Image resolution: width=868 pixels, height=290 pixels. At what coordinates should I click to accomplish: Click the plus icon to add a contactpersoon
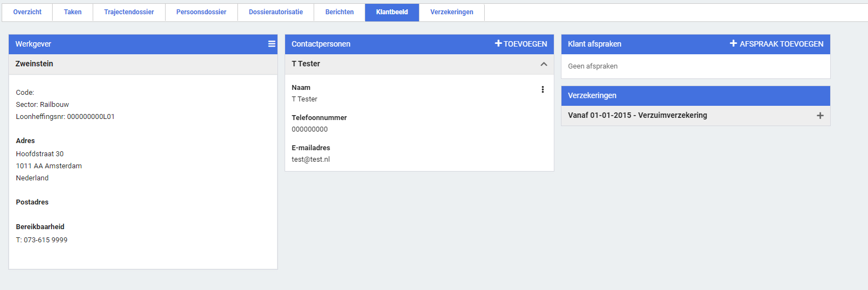pos(498,43)
